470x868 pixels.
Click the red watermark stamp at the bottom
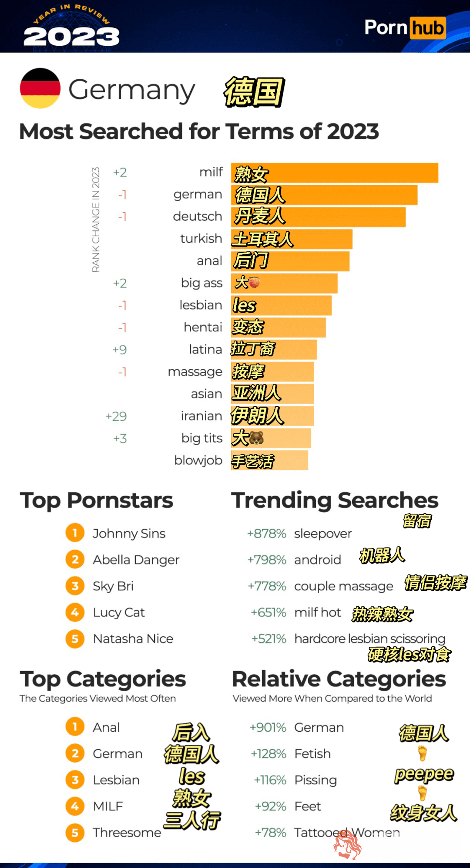point(347,844)
